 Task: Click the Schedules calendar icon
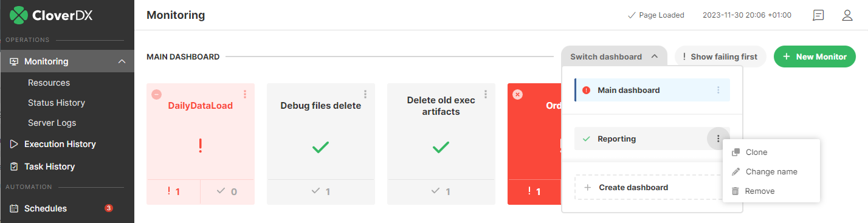pyautogui.click(x=14, y=208)
